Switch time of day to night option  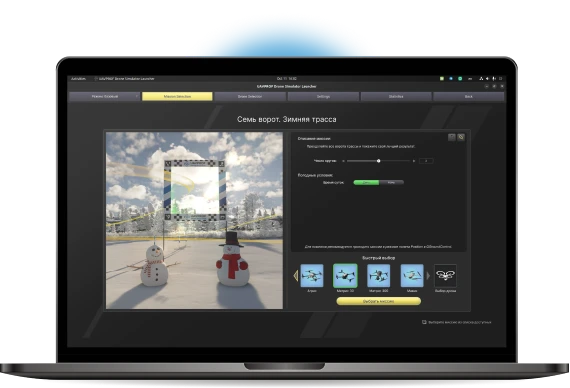coord(391,183)
